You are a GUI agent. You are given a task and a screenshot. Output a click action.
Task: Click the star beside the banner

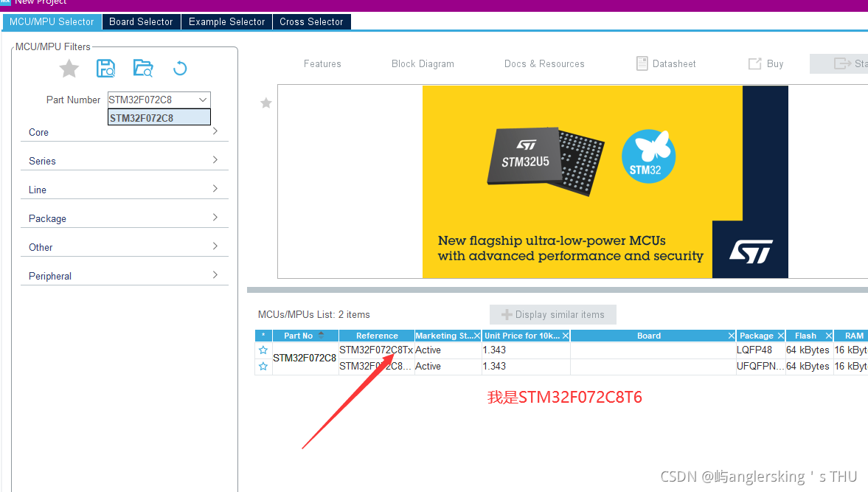click(x=266, y=103)
